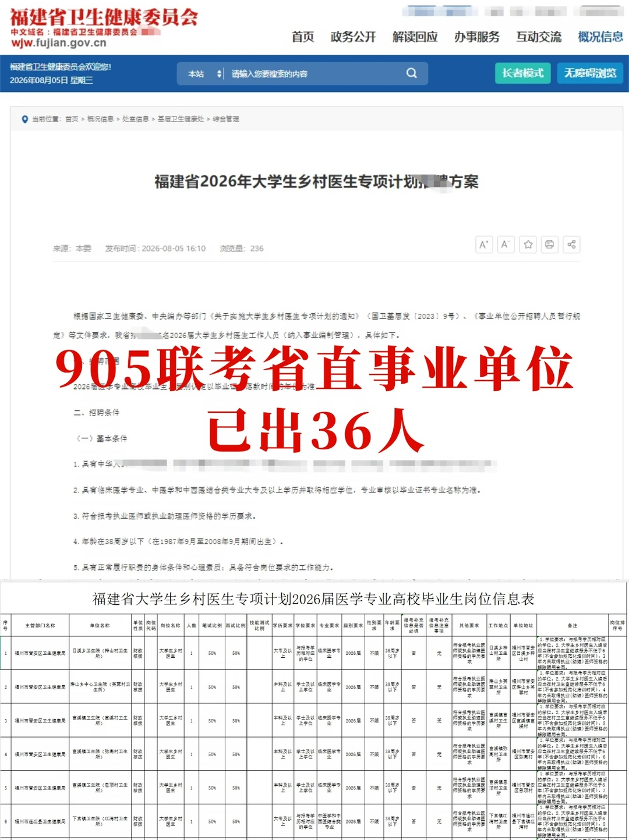Viewport: 629px width, 840px height.
Task: Click the magnifier search icon
Action: tap(411, 73)
